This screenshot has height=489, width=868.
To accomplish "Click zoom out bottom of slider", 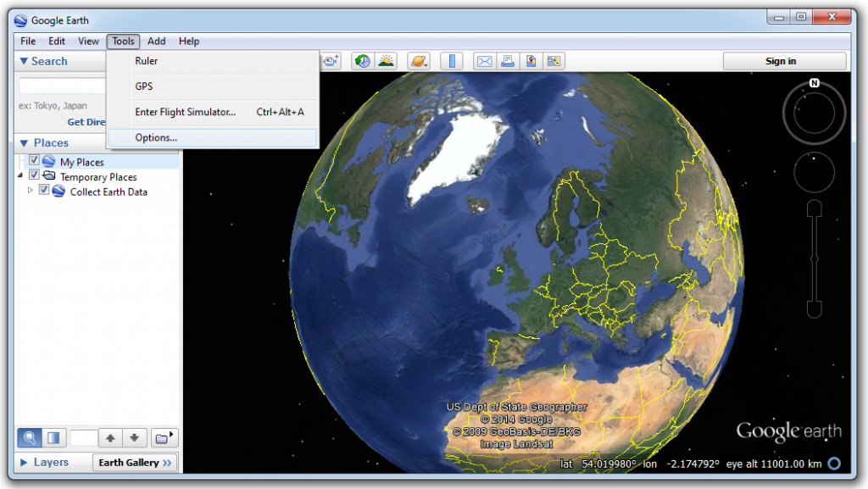I will (x=814, y=309).
